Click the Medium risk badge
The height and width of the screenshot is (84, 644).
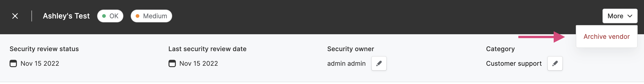click(x=151, y=16)
